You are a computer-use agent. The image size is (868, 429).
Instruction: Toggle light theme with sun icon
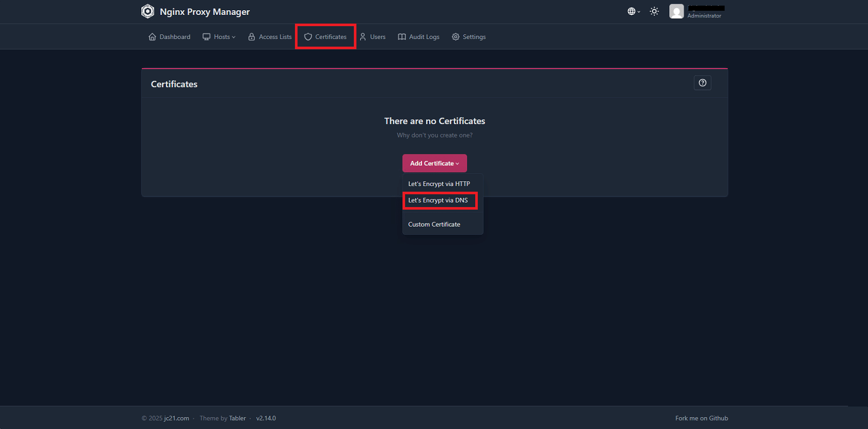click(x=654, y=11)
